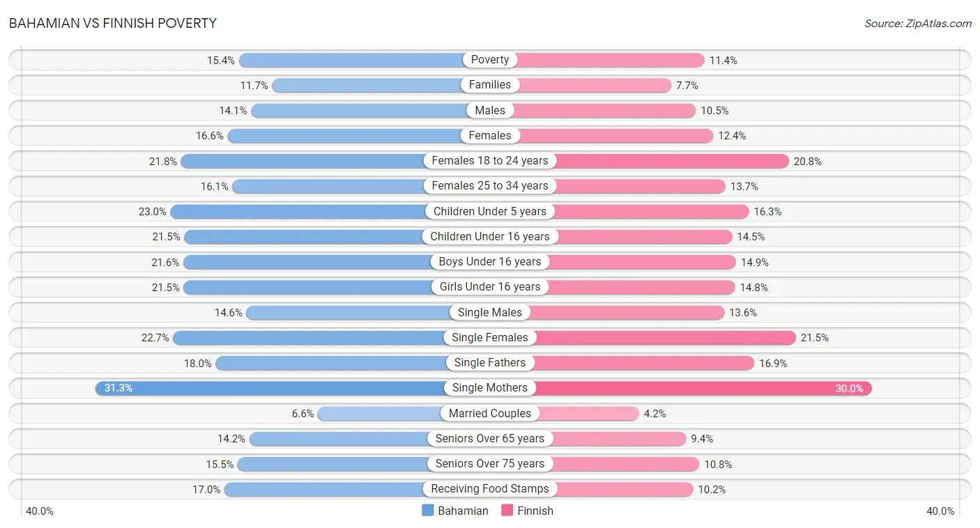Select the Seniors Over 75 years label
The height and width of the screenshot is (528, 980).
point(490,464)
